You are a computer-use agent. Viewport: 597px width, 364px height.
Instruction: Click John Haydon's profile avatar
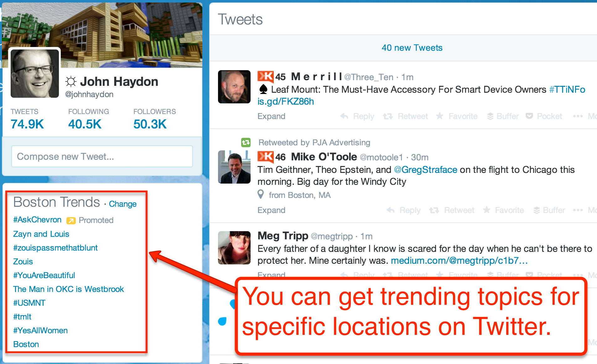(35, 73)
